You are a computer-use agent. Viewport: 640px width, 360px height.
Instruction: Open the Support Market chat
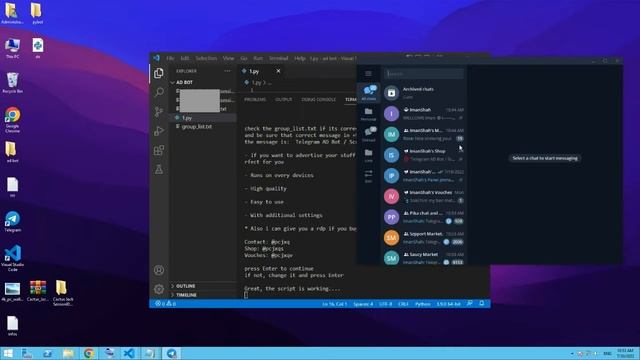pos(424,238)
